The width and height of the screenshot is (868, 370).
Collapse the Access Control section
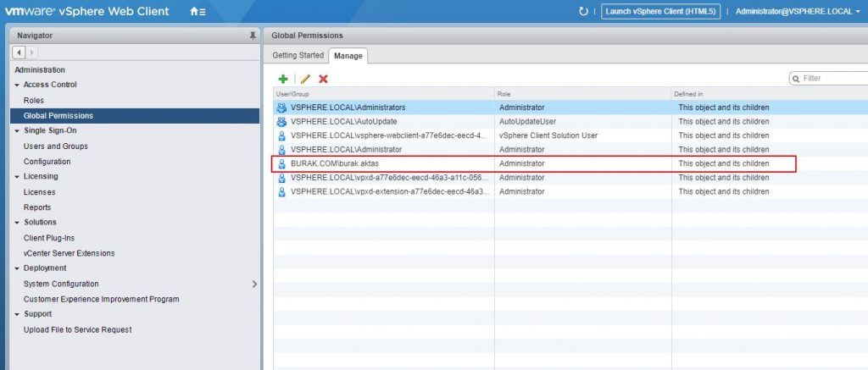click(x=17, y=86)
